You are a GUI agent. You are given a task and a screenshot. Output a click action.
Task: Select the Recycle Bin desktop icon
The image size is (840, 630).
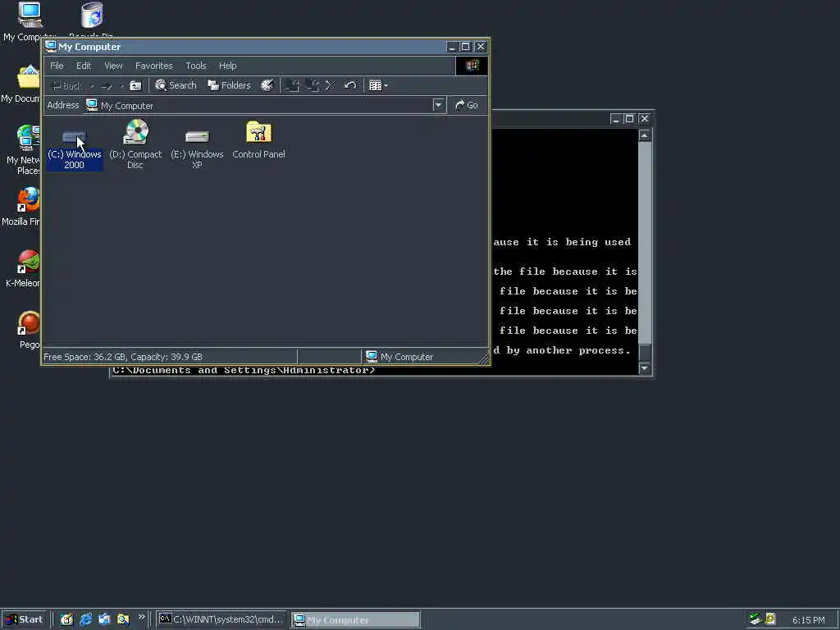click(92, 20)
